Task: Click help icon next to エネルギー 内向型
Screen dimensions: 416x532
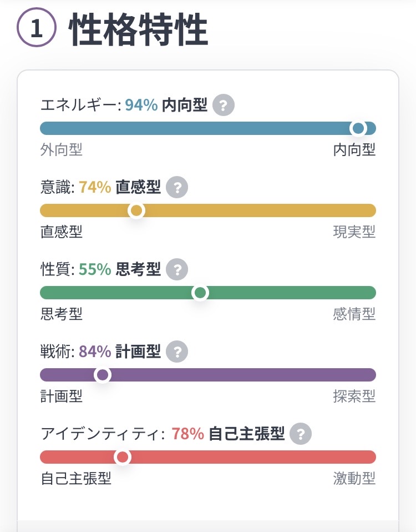Action: tap(224, 105)
